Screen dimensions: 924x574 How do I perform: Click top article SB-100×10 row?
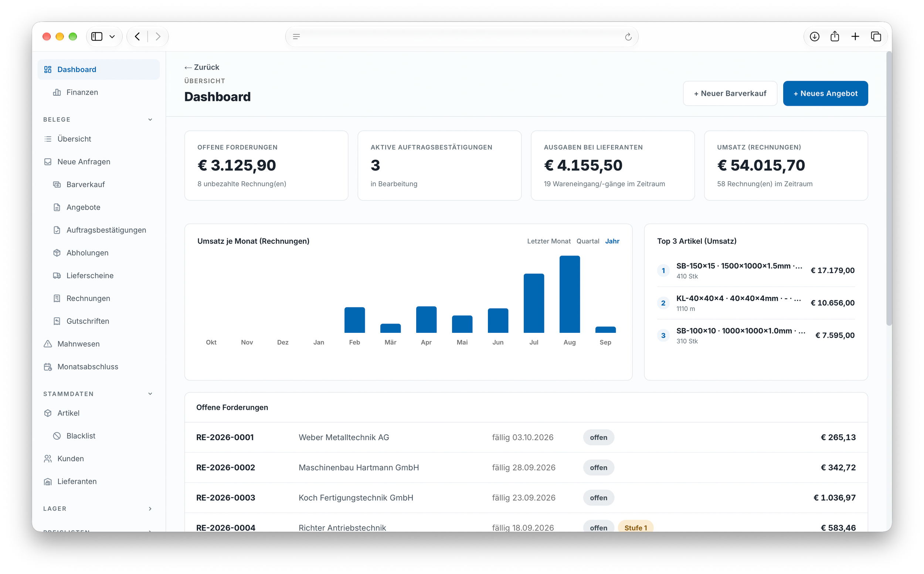[x=755, y=335]
